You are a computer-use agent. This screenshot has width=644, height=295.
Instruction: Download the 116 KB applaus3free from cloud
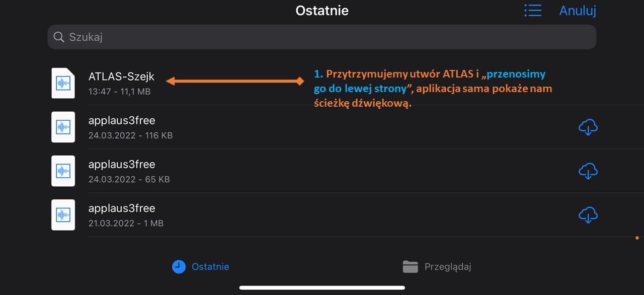[x=588, y=127]
